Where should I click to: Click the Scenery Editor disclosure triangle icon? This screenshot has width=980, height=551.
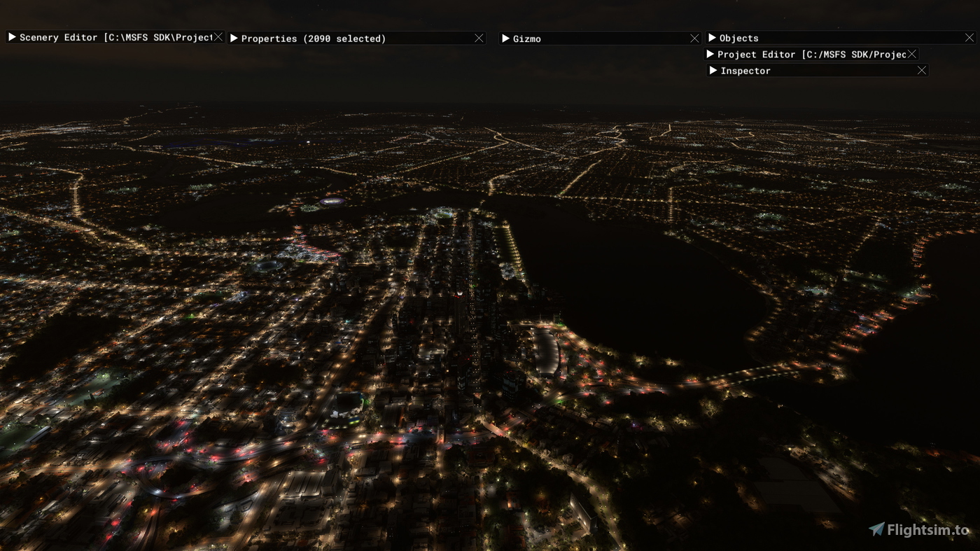pyautogui.click(x=13, y=37)
